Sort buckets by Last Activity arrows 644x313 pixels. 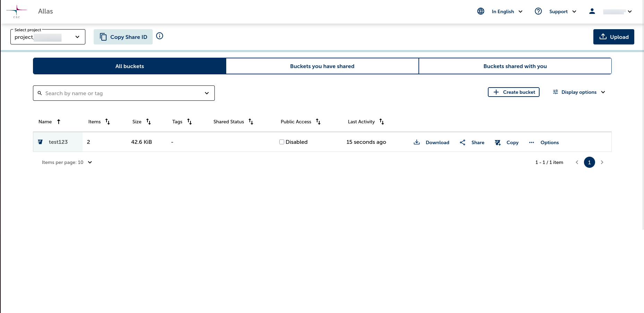coord(382,122)
